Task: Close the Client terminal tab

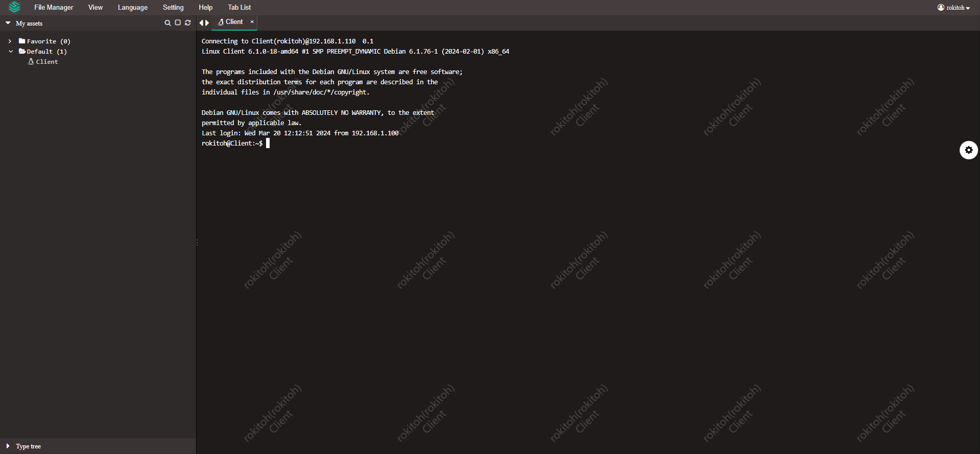Action: [x=252, y=22]
